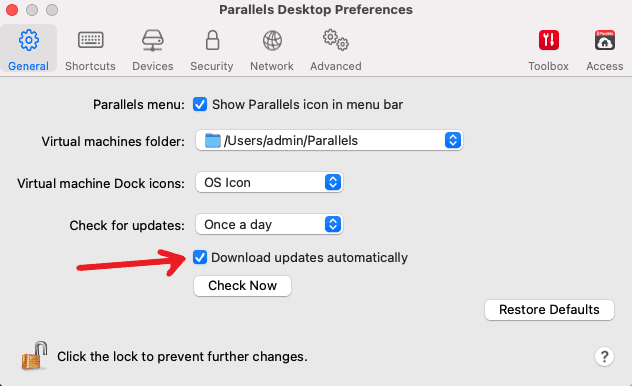Image resolution: width=632 pixels, height=386 pixels.
Task: Open the Devices drive icon pane
Action: [x=152, y=40]
